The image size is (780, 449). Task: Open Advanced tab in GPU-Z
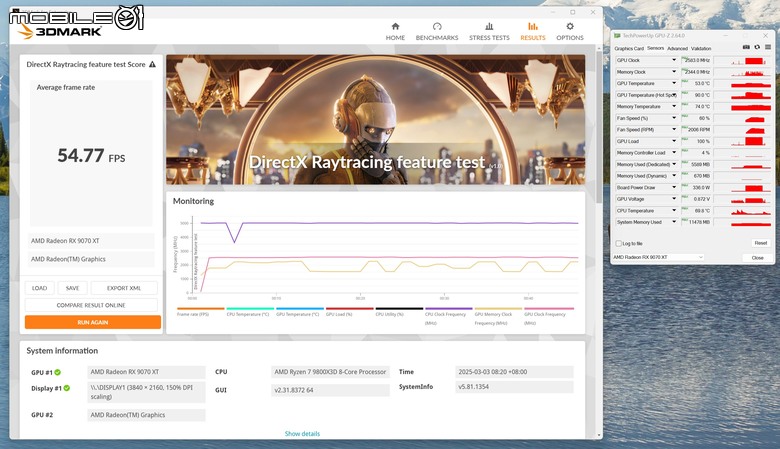coord(677,49)
